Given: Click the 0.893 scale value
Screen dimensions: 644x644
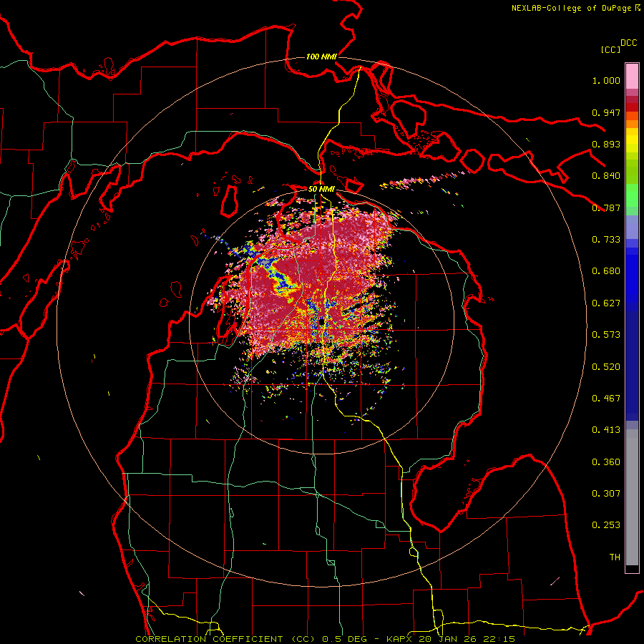Looking at the screenshot, I should tap(606, 144).
